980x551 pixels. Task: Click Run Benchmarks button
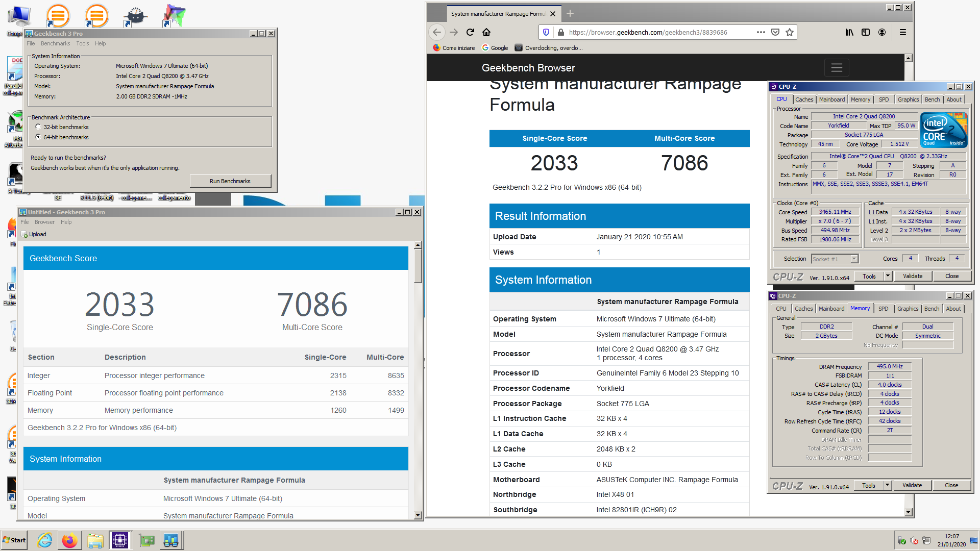click(x=230, y=181)
